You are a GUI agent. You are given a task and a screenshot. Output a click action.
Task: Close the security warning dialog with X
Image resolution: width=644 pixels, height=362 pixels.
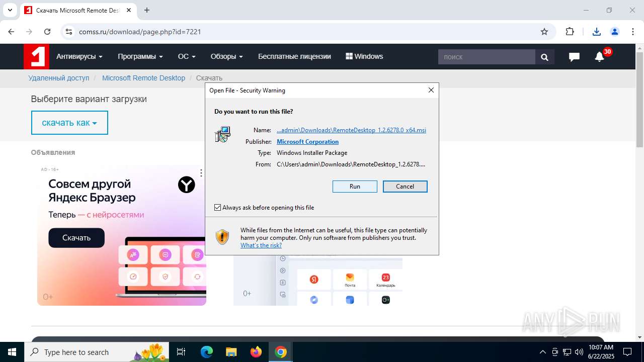(431, 90)
